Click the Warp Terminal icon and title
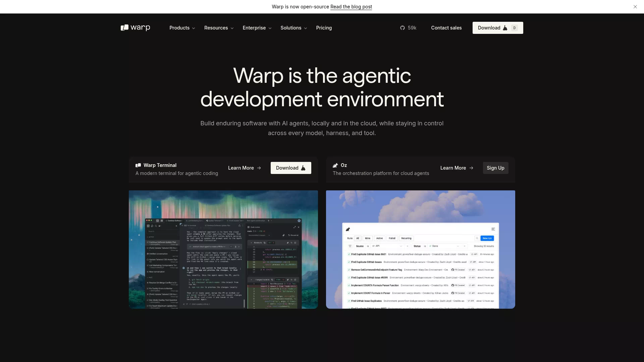The image size is (644, 362). pyautogui.click(x=156, y=165)
